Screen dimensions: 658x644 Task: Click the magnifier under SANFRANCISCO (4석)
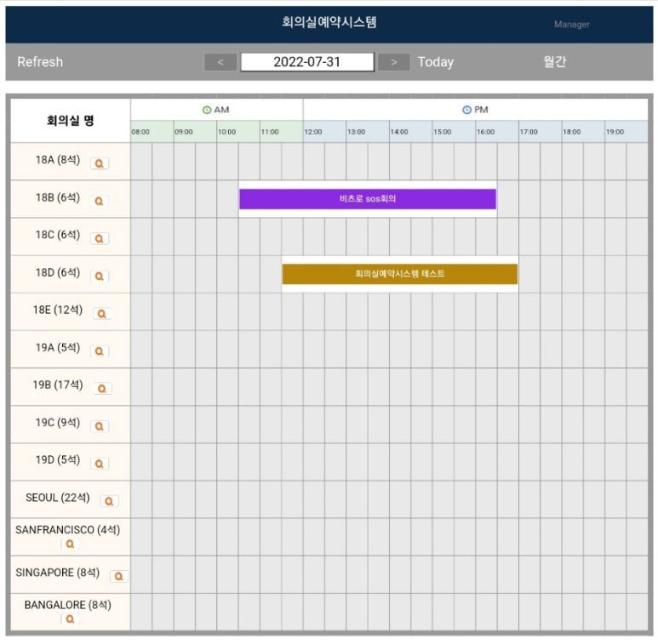(x=70, y=544)
